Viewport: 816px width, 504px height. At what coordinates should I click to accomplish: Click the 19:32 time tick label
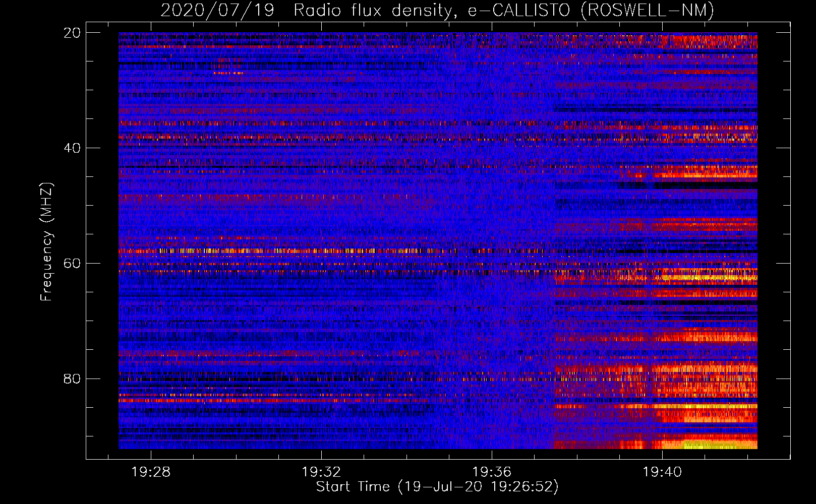[x=321, y=472]
